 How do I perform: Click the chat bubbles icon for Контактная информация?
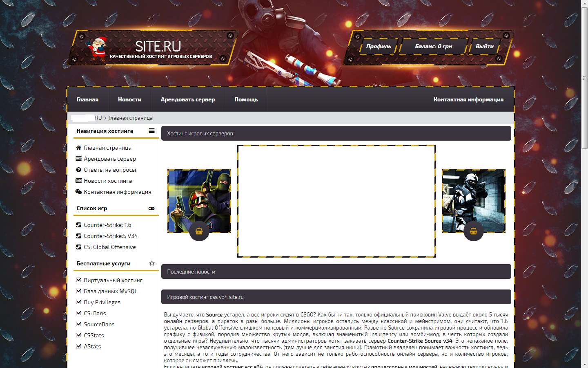tap(78, 192)
